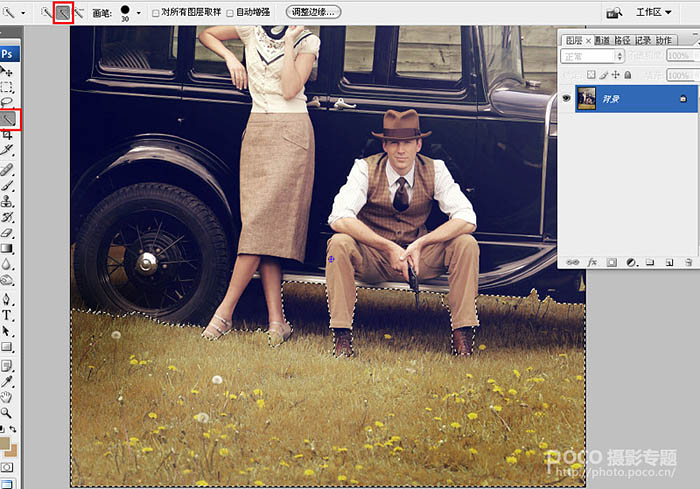Open the layer style fx menu
Viewport: 700px width, 489px height.
pos(592,262)
